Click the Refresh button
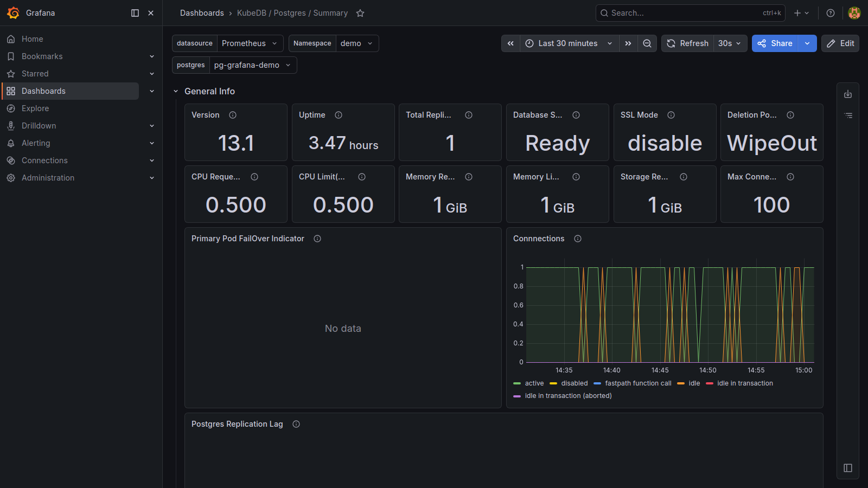Viewport: 868px width, 488px height. pyautogui.click(x=687, y=43)
